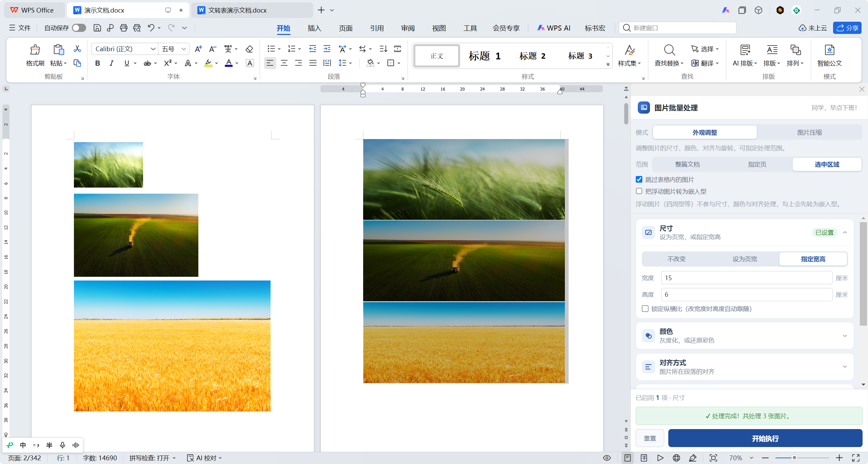Click the increase font size icon
868x464 pixels.
tap(198, 49)
